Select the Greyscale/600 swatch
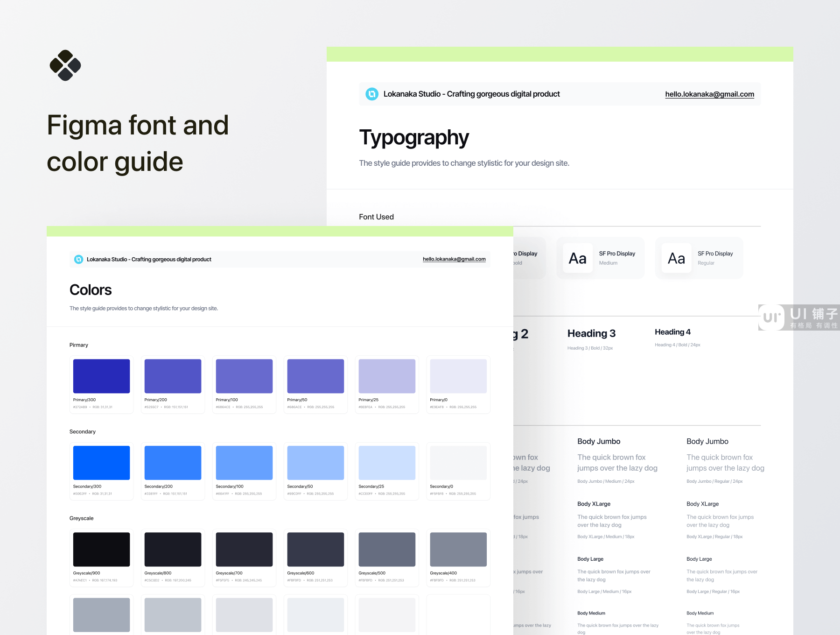The image size is (840, 635). [x=315, y=549]
